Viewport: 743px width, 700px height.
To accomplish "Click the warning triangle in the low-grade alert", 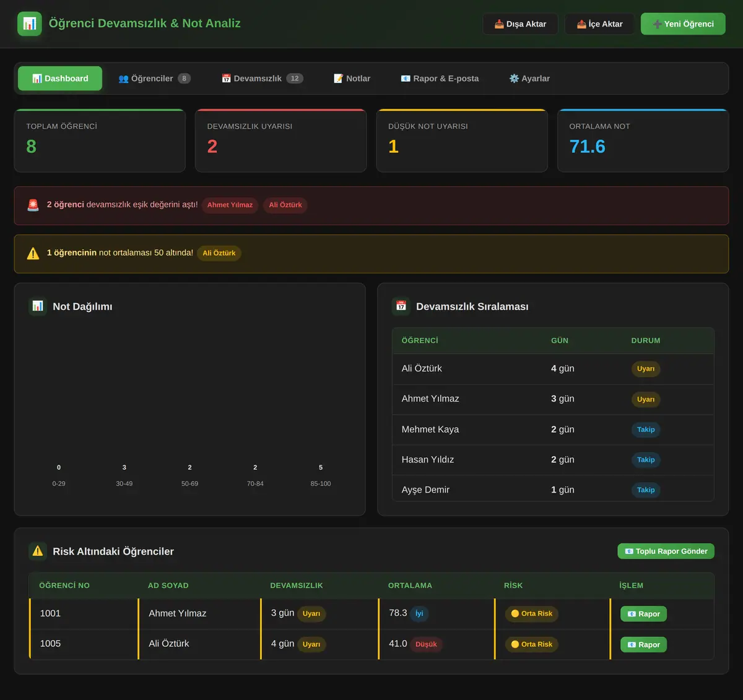I will 33,253.
